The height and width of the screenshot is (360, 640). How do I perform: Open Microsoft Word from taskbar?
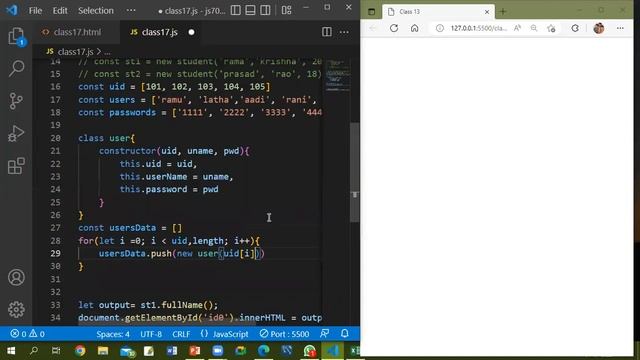coord(172,350)
